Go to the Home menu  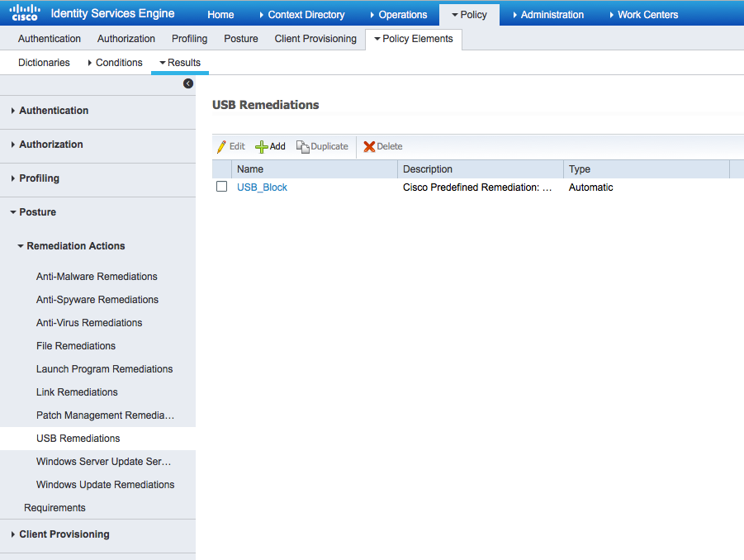coord(220,15)
